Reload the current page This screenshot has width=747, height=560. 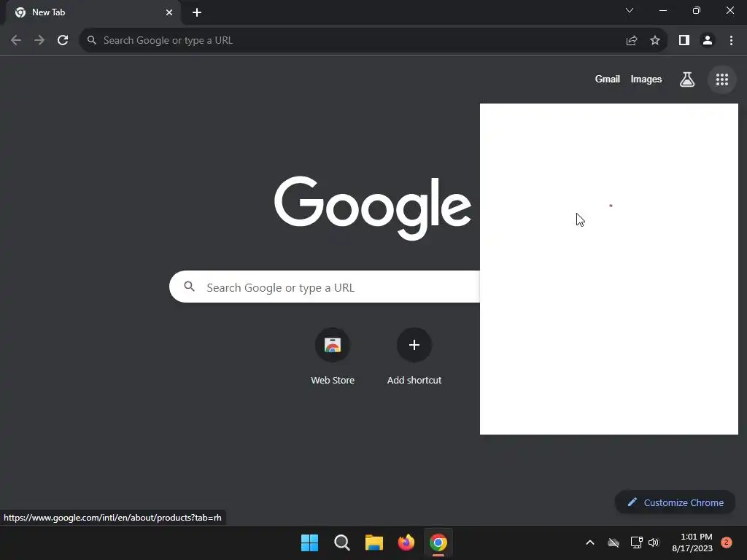63,41
